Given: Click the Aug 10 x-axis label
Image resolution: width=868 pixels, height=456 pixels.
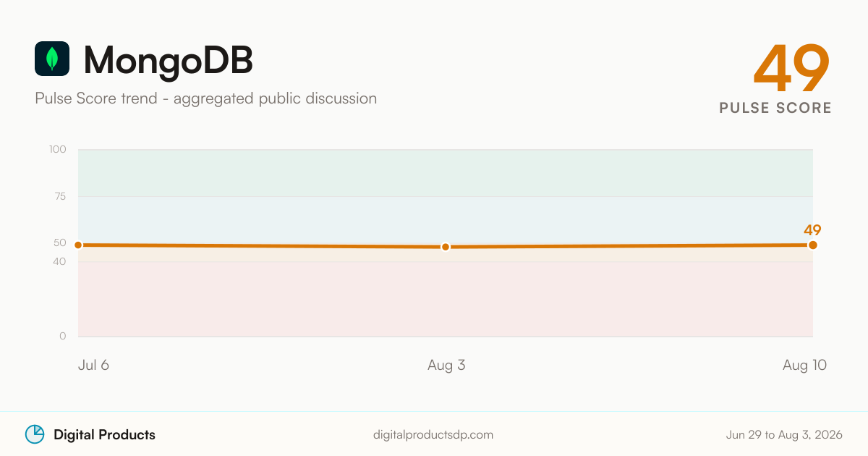Looking at the screenshot, I should (x=804, y=366).
